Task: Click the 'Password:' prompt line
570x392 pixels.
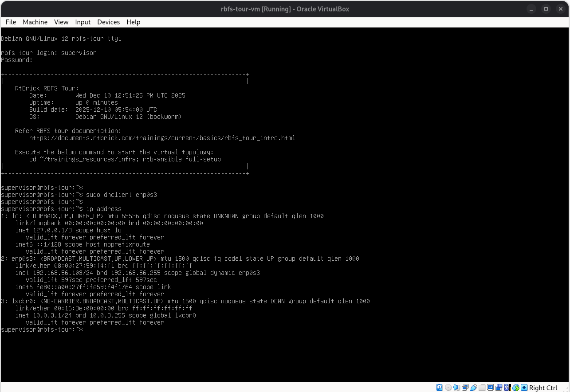Action: [17, 60]
